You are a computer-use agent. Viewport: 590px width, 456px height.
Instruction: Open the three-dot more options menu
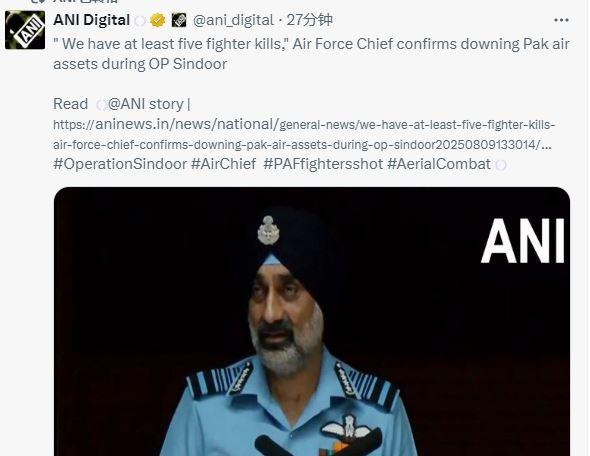[x=561, y=20]
